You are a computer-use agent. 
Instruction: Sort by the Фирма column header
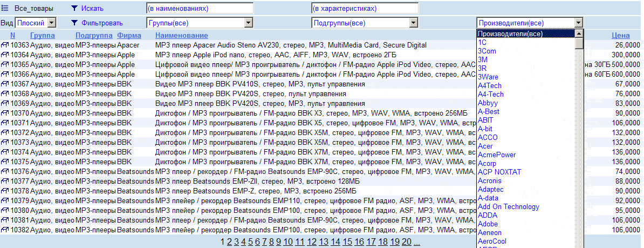[129, 35]
